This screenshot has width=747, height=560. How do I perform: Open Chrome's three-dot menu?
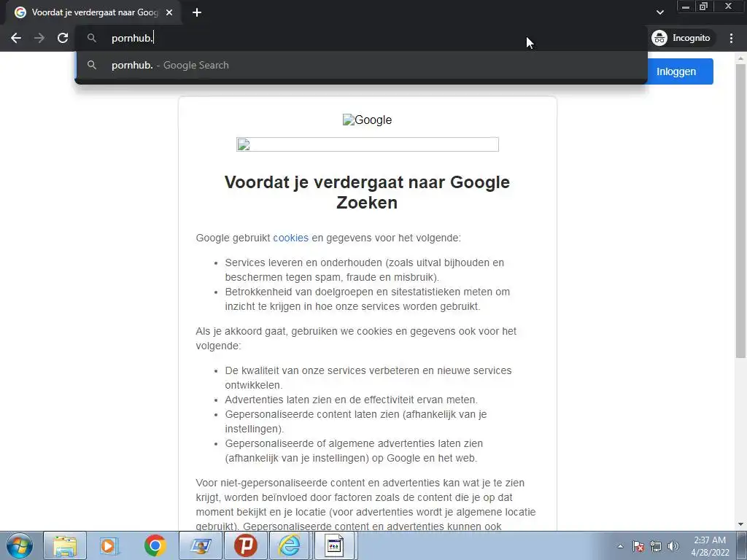coord(731,38)
